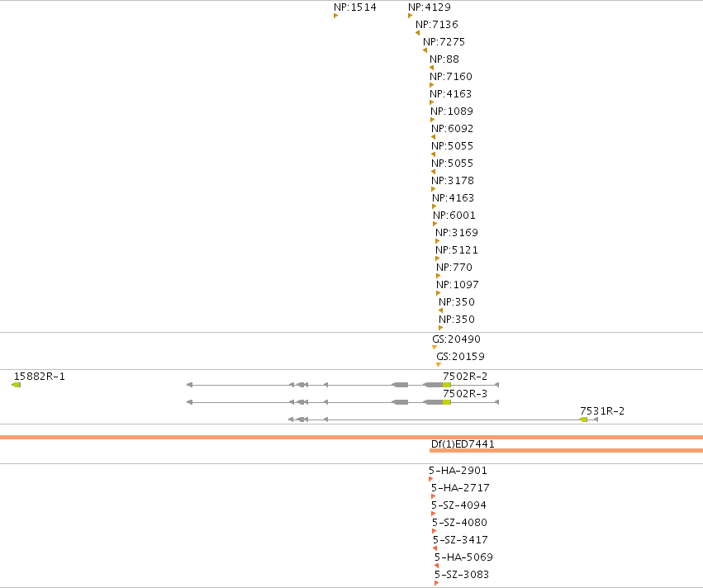
Task: Click the 7502R-3 yellow-green amplicon box
Action: point(447,402)
